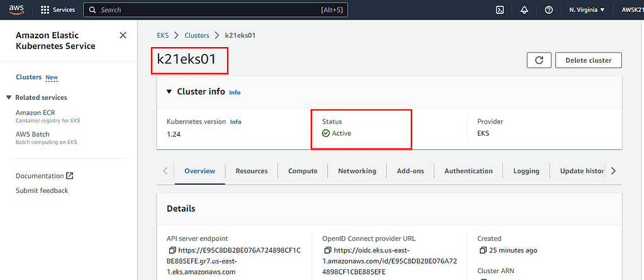The height and width of the screenshot is (280, 644).
Task: Click the Services label in top bar
Action: point(64,10)
